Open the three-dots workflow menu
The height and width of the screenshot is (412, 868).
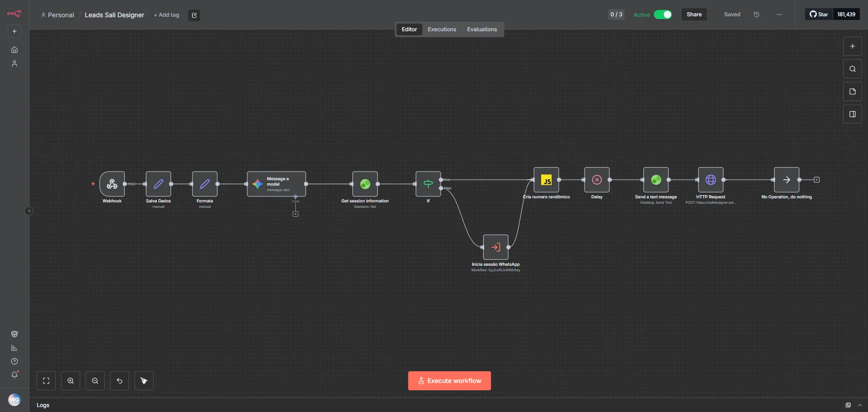point(779,14)
